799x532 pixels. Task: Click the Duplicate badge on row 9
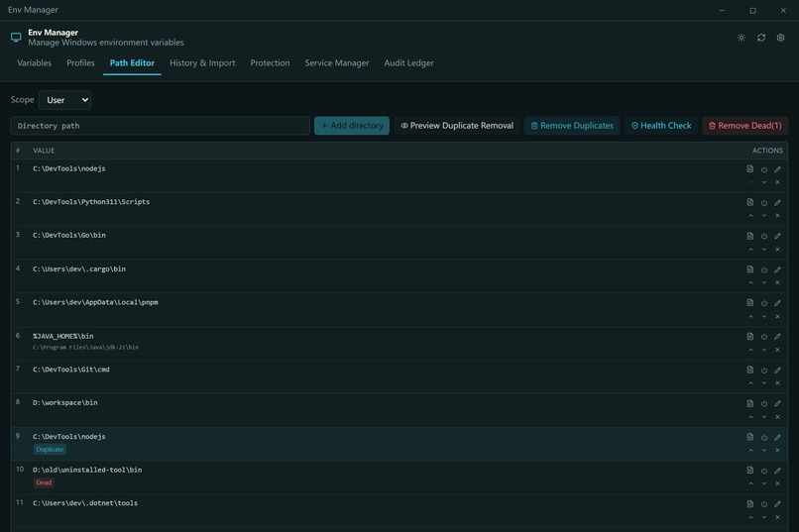[50, 450]
